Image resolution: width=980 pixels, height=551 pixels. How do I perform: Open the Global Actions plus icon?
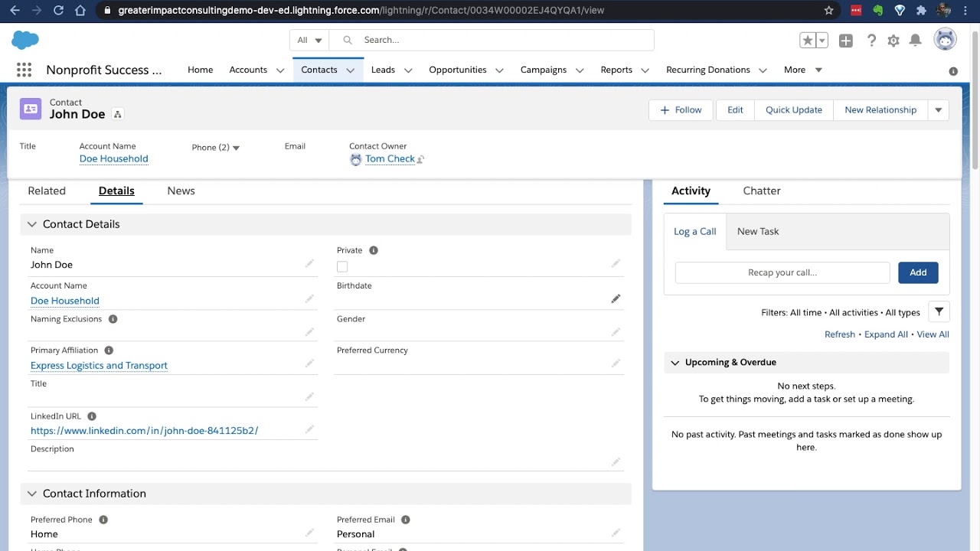tap(846, 41)
